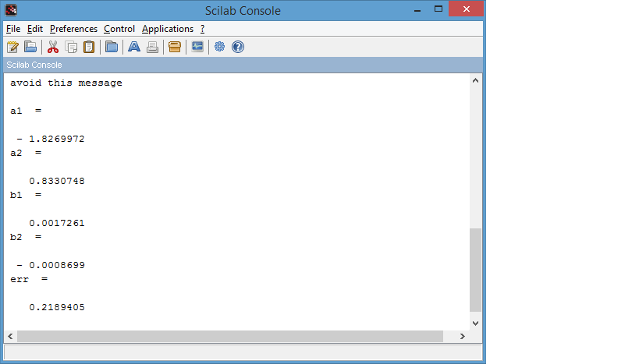Screen dimensions: 639x364
Task: Open preferences via the gear icon
Action: [x=220, y=47]
